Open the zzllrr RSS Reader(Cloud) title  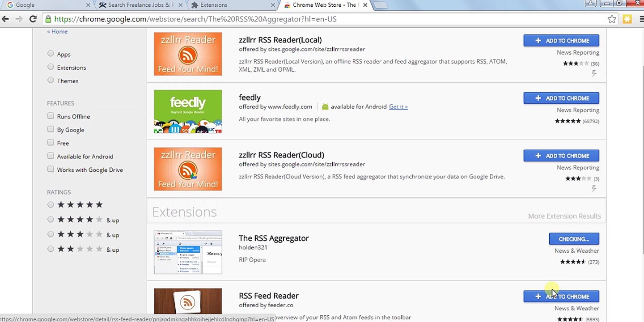pyautogui.click(x=281, y=155)
